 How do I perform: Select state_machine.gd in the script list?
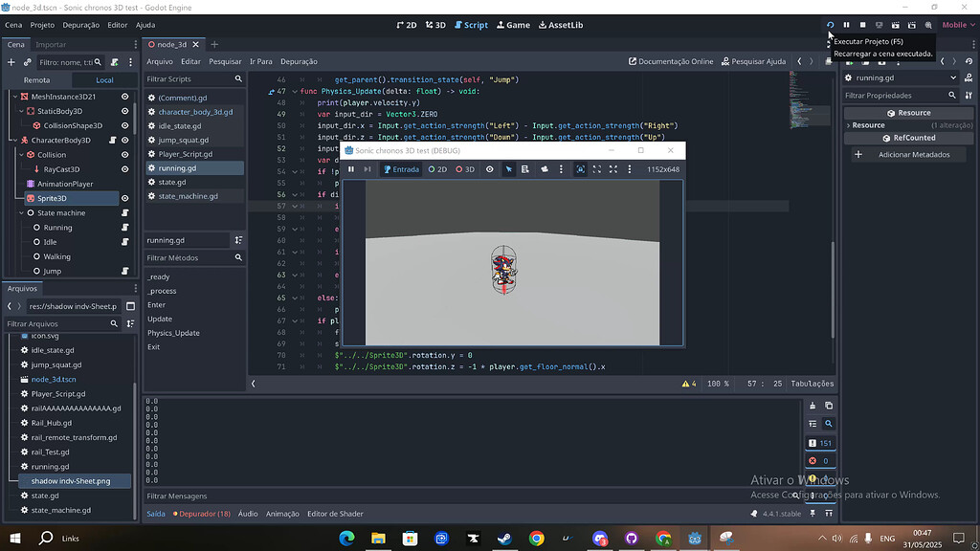pos(189,196)
